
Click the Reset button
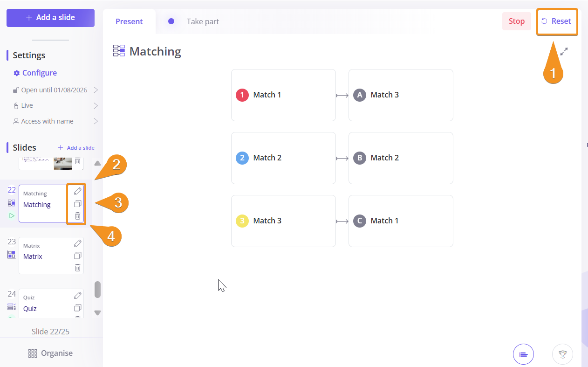[557, 21]
